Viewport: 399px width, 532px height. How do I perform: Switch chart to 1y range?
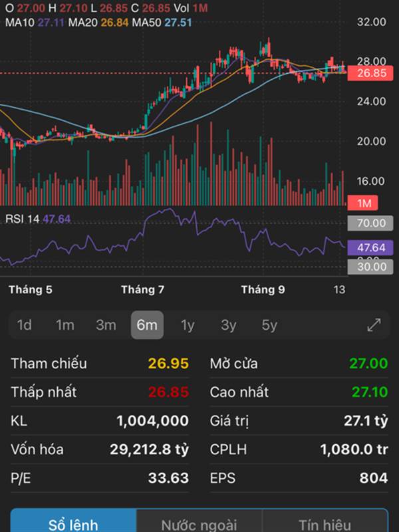[x=188, y=325]
